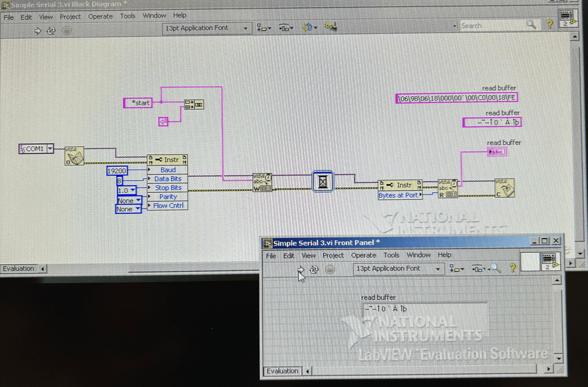Viewport: 588px width, 387px height.
Task: Open Edit menu in Block Diagram
Action: pyautogui.click(x=26, y=17)
